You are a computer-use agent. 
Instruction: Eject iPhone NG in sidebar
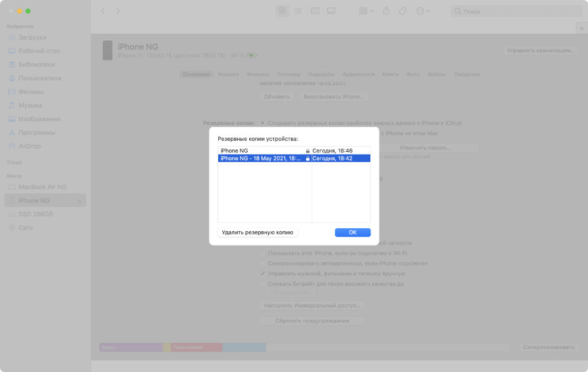(79, 201)
